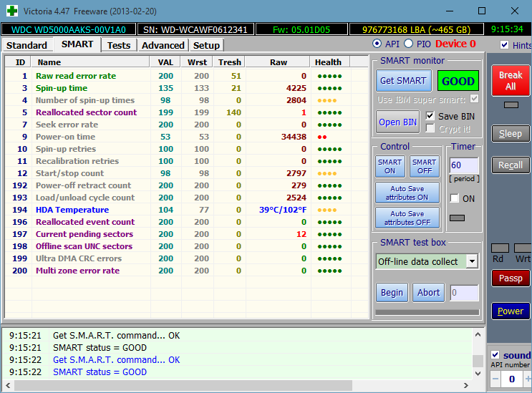Maximize the Victoria window
Image resolution: width=532 pixels, height=393 pixels.
[x=482, y=11]
